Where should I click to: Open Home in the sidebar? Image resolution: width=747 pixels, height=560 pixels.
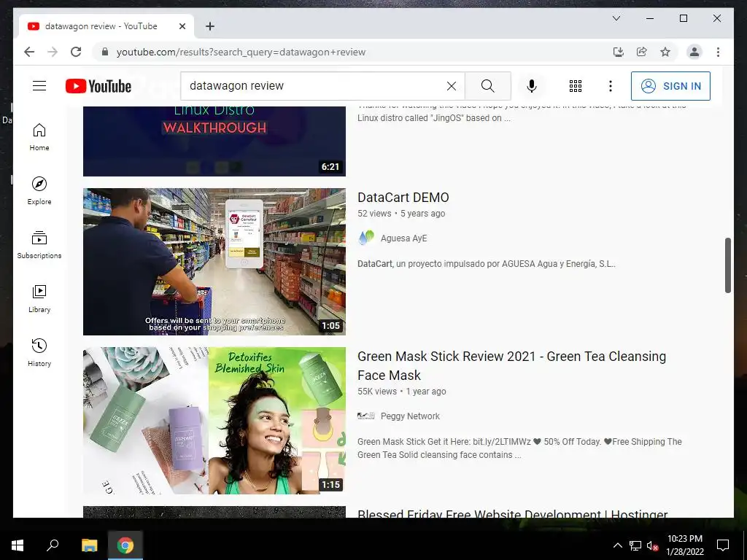pos(39,137)
